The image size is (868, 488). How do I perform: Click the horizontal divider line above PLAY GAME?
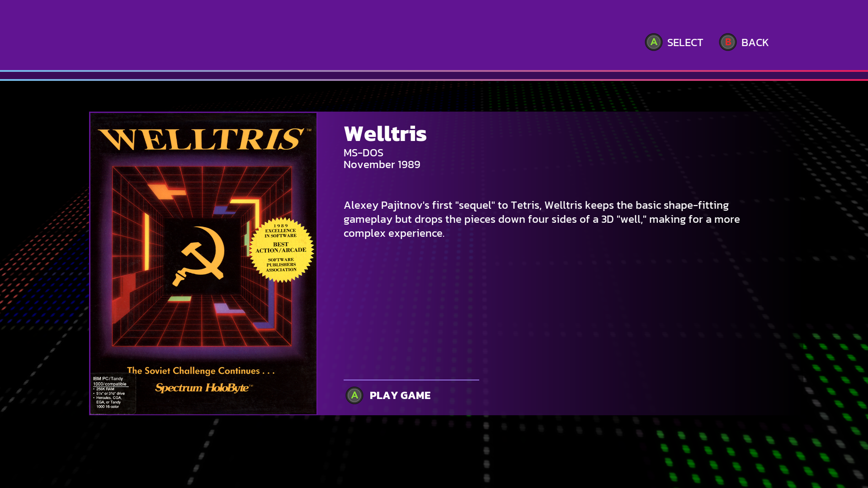coord(411,380)
